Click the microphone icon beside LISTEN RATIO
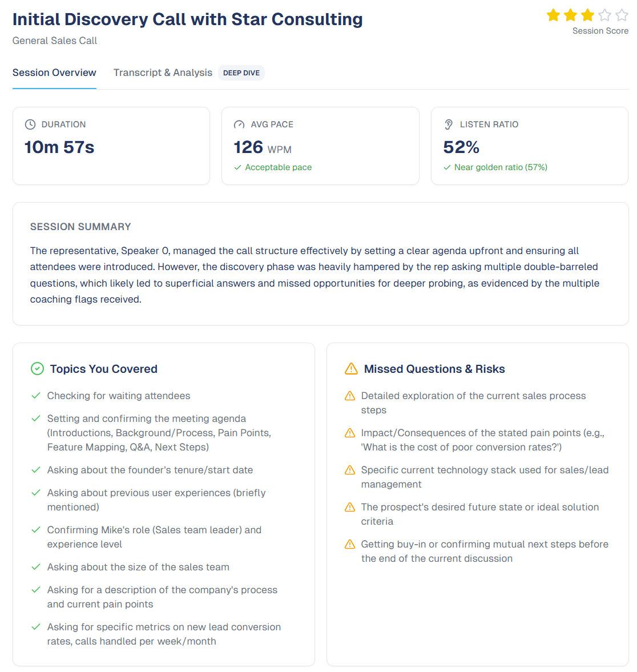The width and height of the screenshot is (637, 672). pyautogui.click(x=450, y=124)
